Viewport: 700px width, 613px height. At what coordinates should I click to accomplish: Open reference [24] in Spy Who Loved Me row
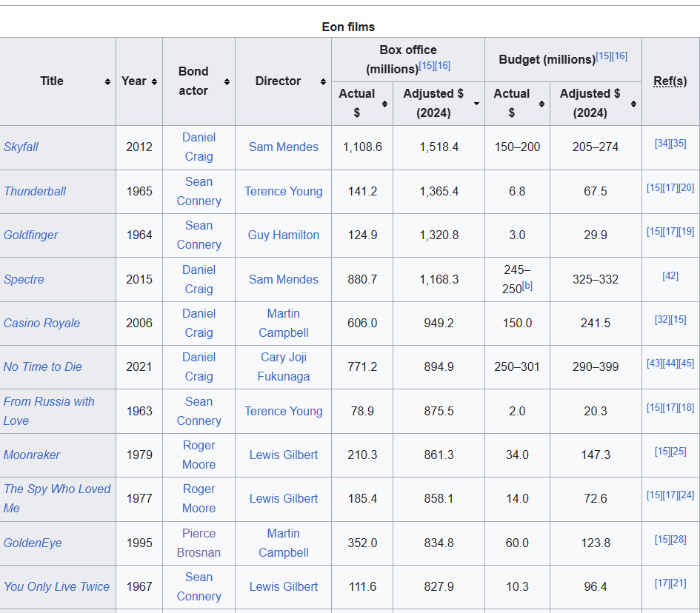tap(687, 495)
